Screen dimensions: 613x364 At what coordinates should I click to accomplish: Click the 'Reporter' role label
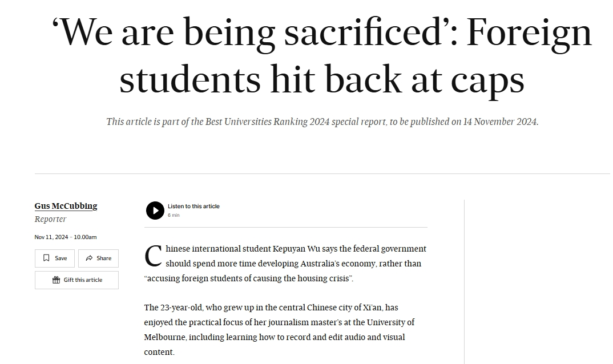coord(50,219)
